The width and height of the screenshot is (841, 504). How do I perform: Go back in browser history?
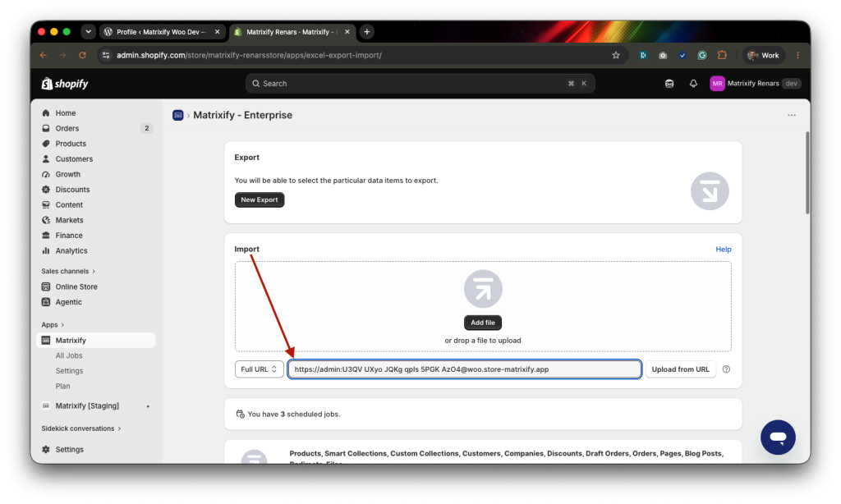point(44,55)
